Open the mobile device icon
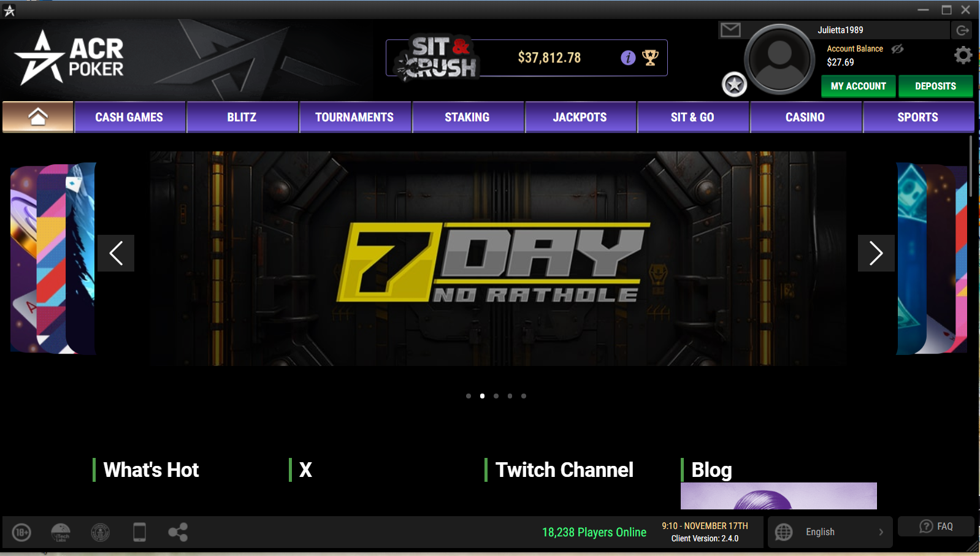 [x=140, y=532]
